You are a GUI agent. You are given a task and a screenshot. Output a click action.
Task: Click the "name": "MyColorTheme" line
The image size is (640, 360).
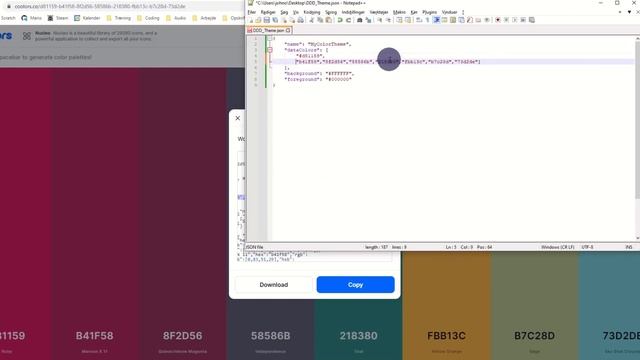pyautogui.click(x=318, y=44)
